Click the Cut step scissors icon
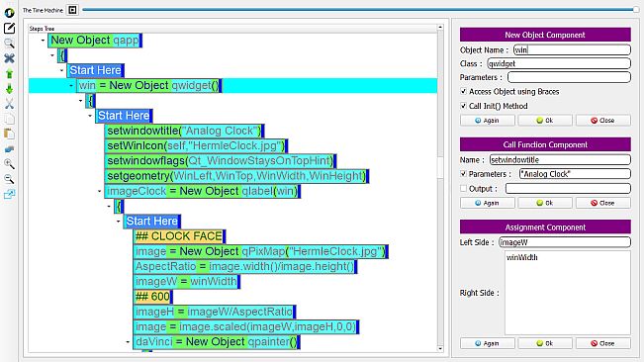This screenshot has height=362, width=644. point(9,104)
